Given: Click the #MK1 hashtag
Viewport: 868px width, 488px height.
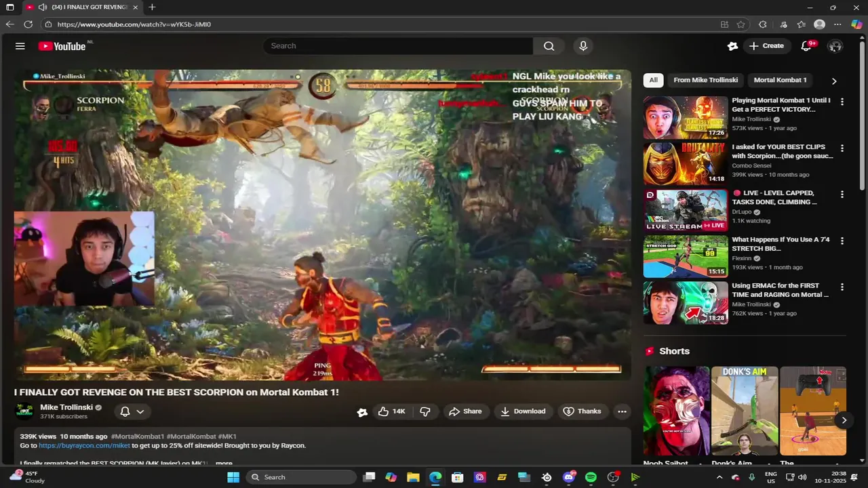Looking at the screenshot, I should tap(227, 436).
